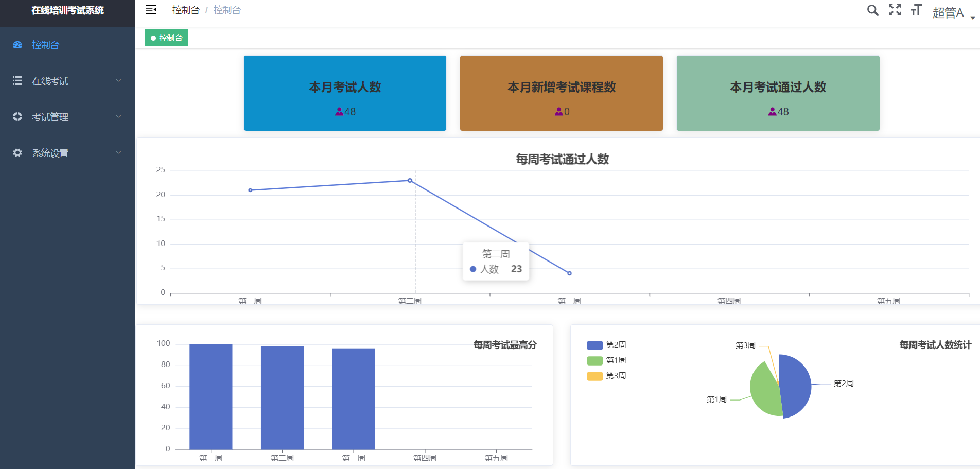Screen dimensions: 980x469
Task: Expand the 考试管理 menu chevron
Action: [x=119, y=116]
